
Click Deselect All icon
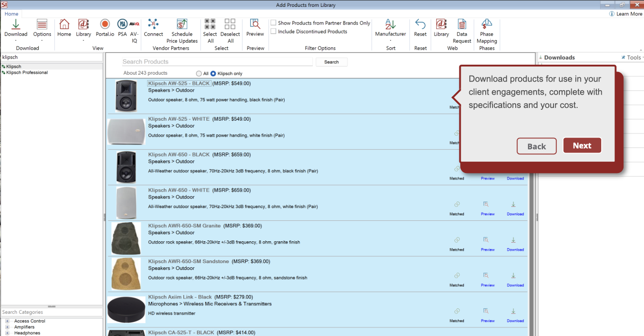click(230, 25)
